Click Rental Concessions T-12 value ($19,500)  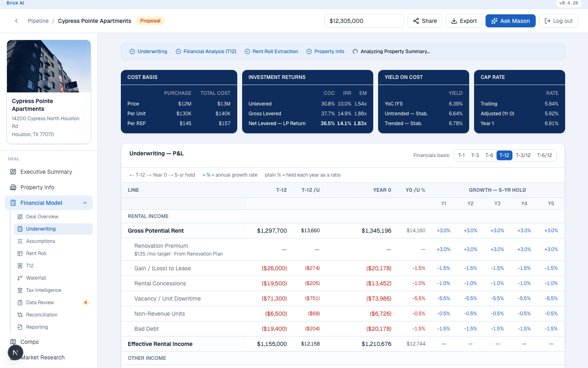click(x=274, y=283)
